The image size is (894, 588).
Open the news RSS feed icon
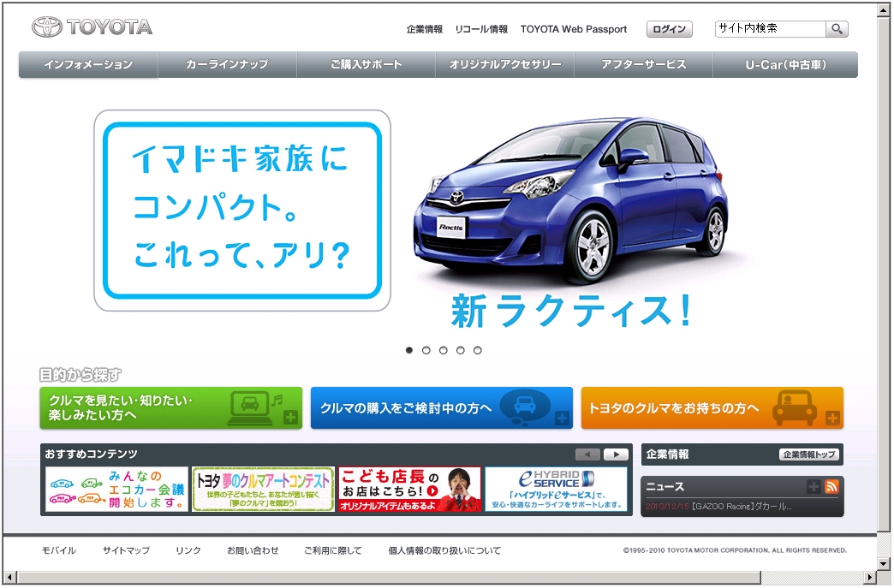point(831,487)
